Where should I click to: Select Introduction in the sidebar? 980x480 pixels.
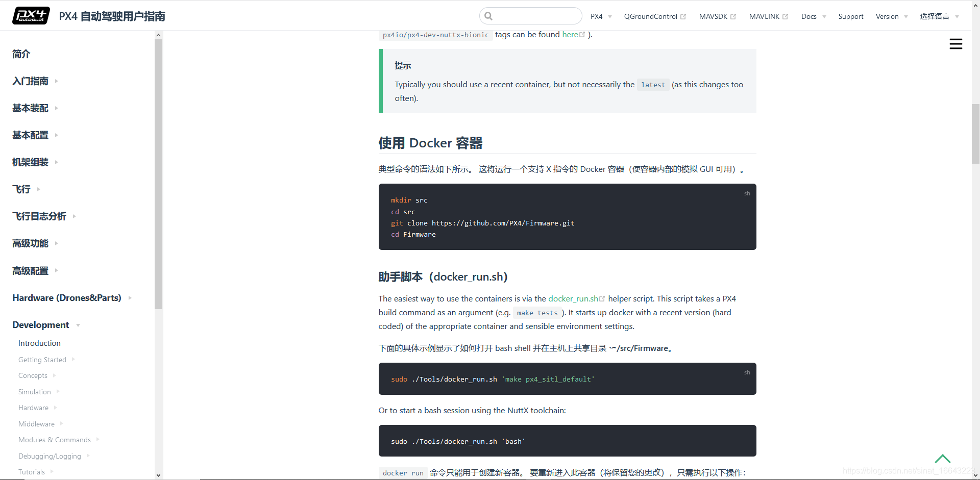39,343
